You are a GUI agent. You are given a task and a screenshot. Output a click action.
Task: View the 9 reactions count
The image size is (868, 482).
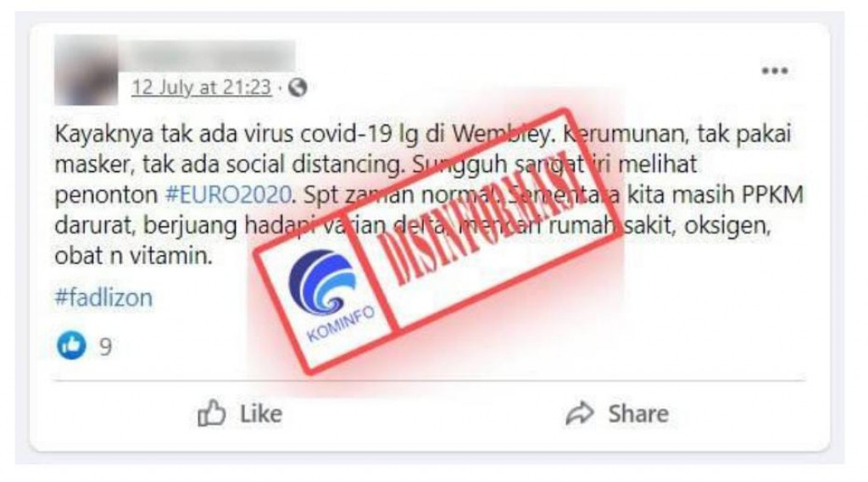pos(105,346)
